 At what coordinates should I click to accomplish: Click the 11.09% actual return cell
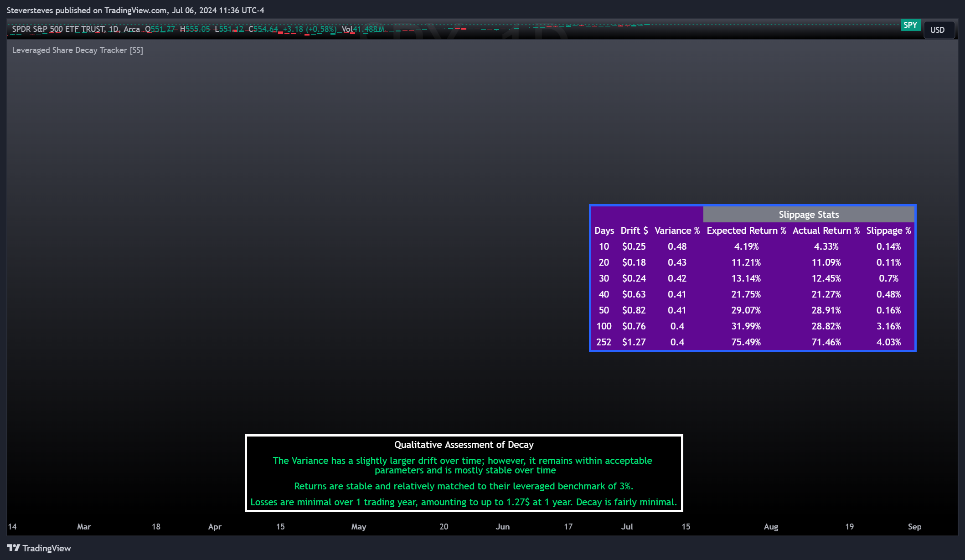826,262
